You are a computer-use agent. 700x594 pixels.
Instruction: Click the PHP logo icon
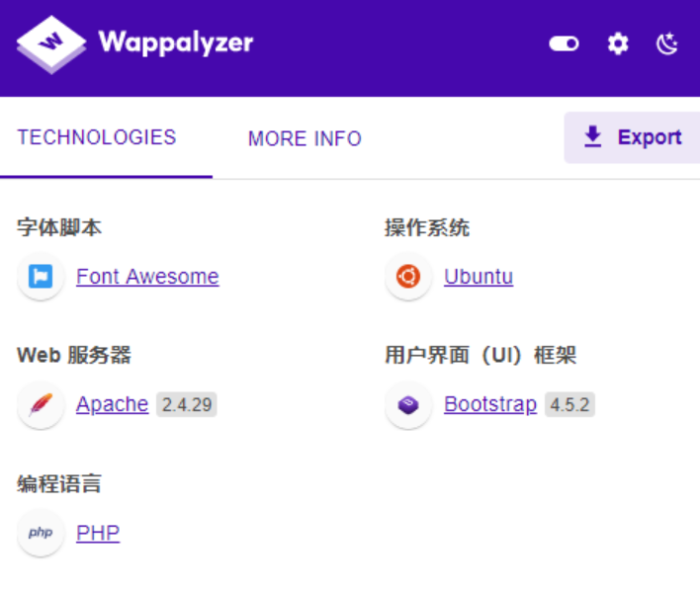[x=41, y=533]
